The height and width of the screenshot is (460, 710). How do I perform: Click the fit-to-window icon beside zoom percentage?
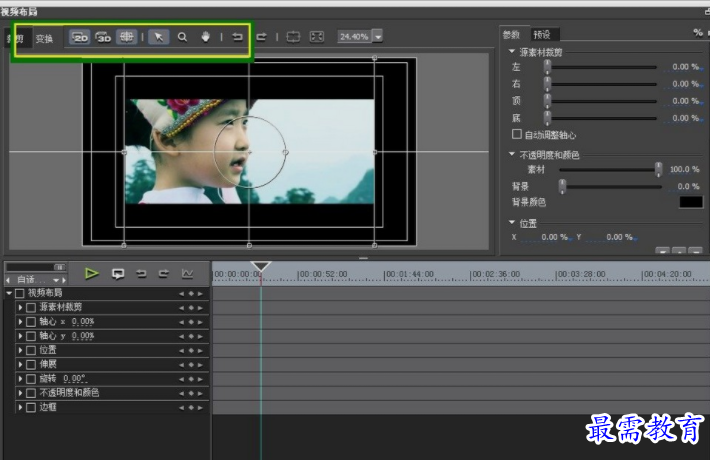tap(316, 37)
